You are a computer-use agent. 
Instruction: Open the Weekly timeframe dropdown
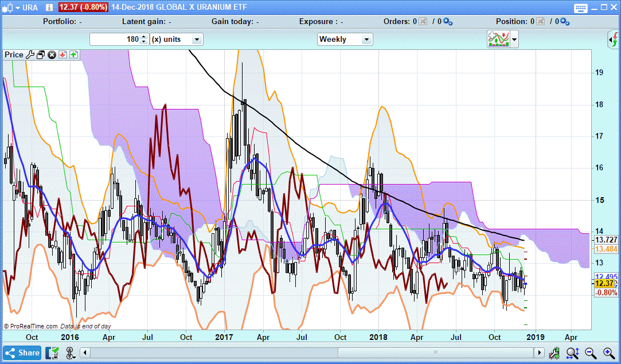point(345,39)
